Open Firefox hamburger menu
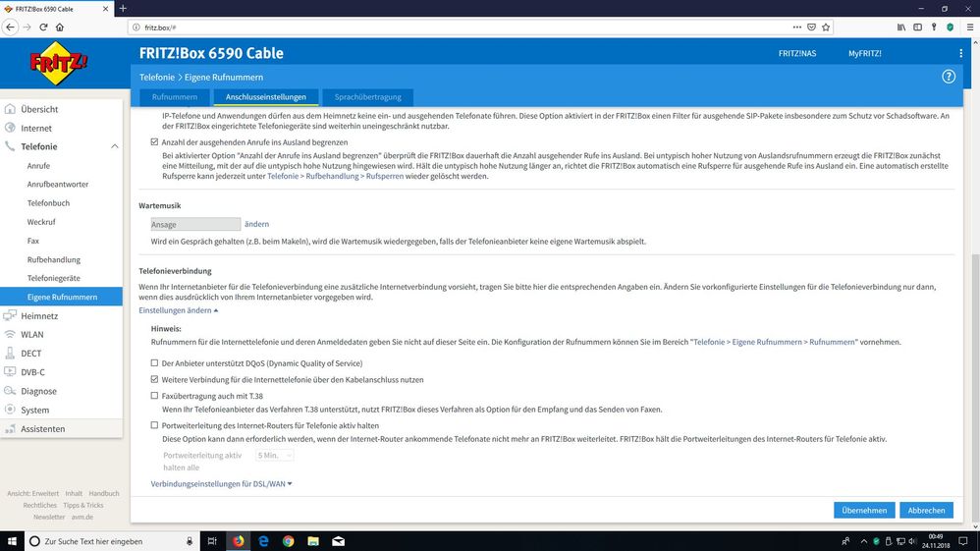This screenshot has height=551, width=980. pos(970,27)
